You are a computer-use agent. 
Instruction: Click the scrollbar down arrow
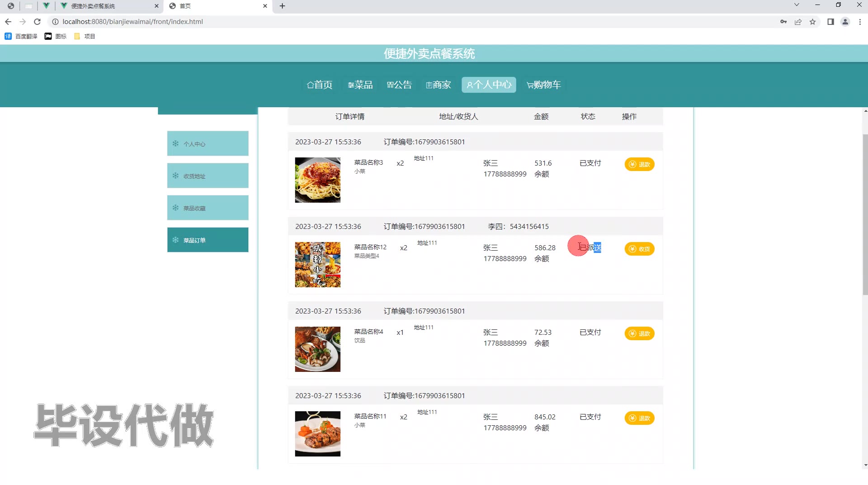pos(865,465)
